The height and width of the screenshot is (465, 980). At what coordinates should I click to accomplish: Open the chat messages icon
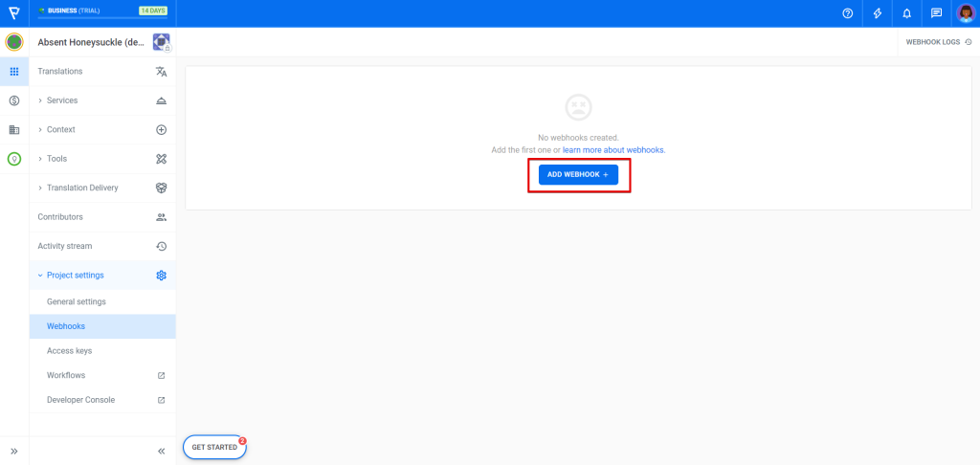coord(936,13)
